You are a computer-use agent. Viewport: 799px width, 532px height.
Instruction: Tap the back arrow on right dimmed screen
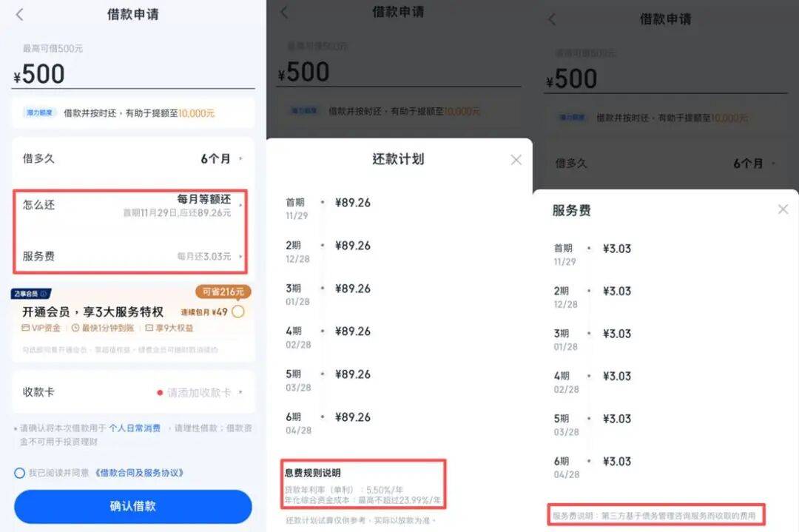point(552,19)
